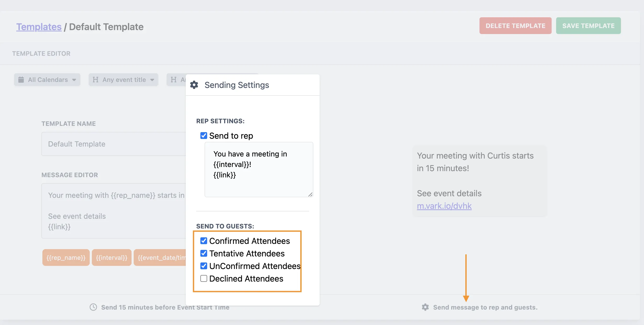This screenshot has width=644, height=325.
Task: Go to Templates breadcrumb link
Action: pos(39,27)
